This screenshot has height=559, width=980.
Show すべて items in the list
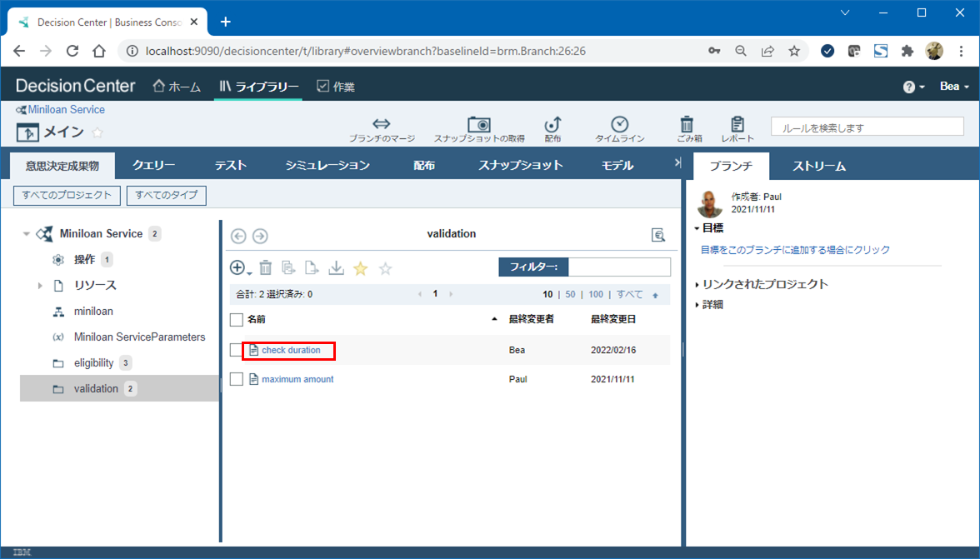(629, 294)
